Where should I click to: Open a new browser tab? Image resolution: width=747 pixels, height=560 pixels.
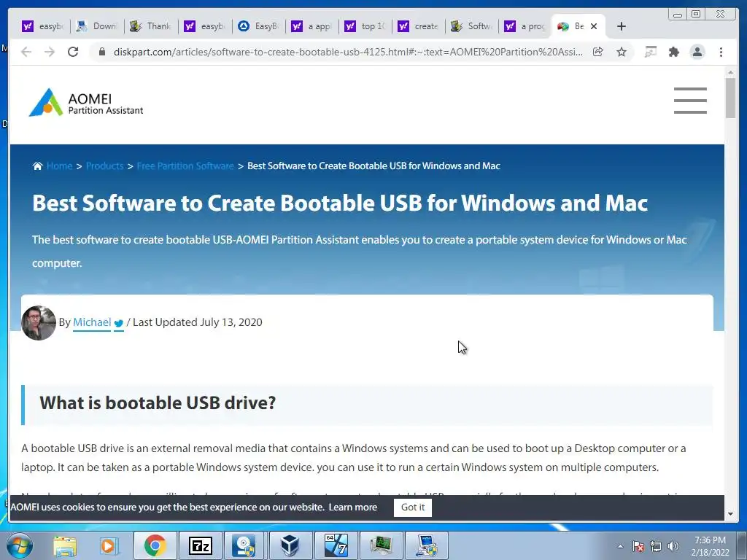click(622, 26)
